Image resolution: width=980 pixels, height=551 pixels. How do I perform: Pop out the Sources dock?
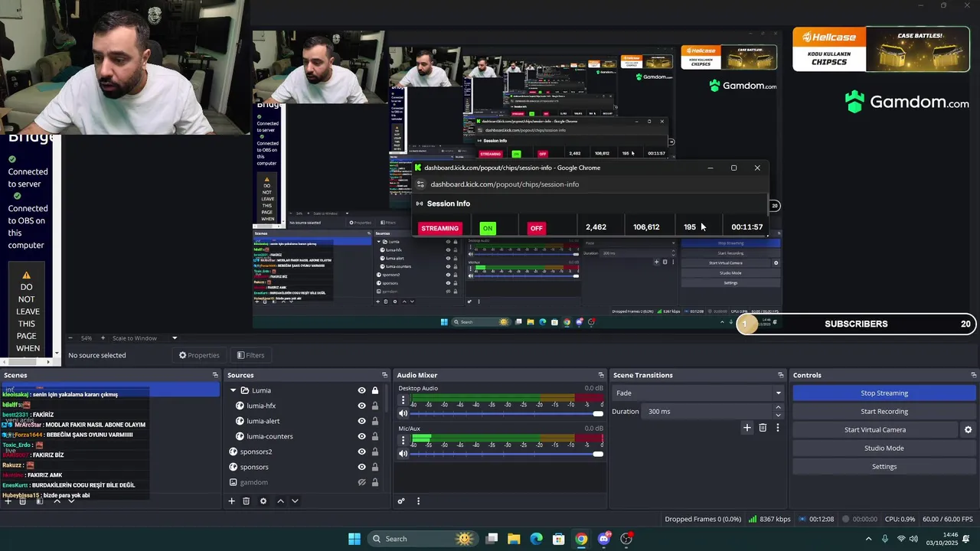(384, 375)
